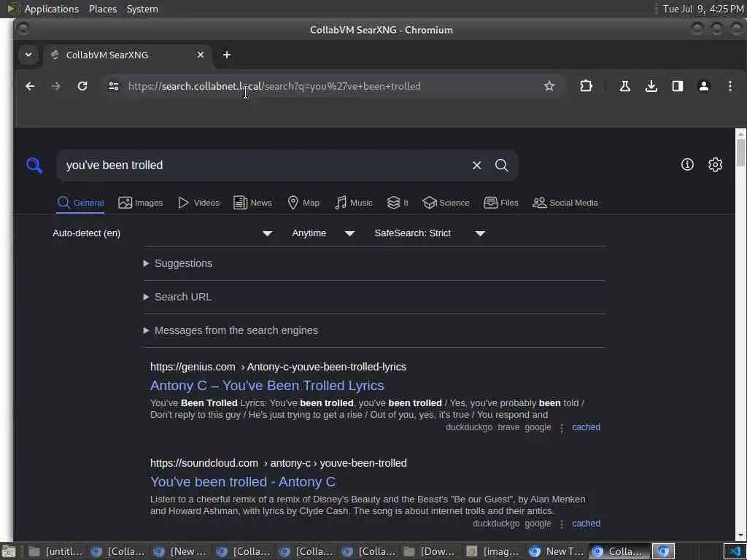Viewport: 747px width, 560px height.
Task: Open the tab search dropdown
Action: click(28, 55)
